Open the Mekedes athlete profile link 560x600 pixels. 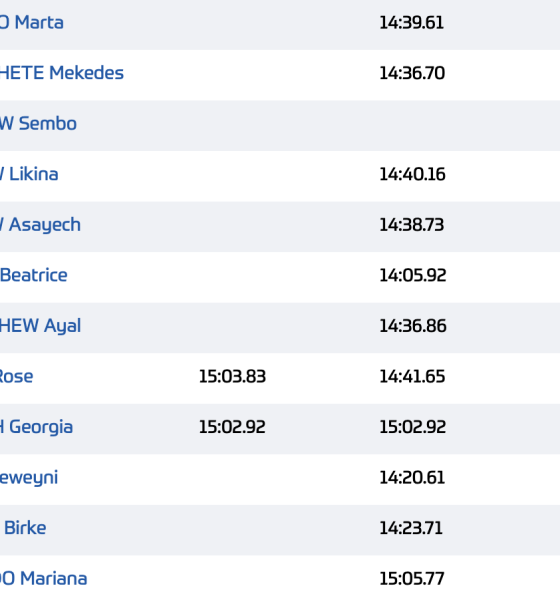click(x=62, y=73)
